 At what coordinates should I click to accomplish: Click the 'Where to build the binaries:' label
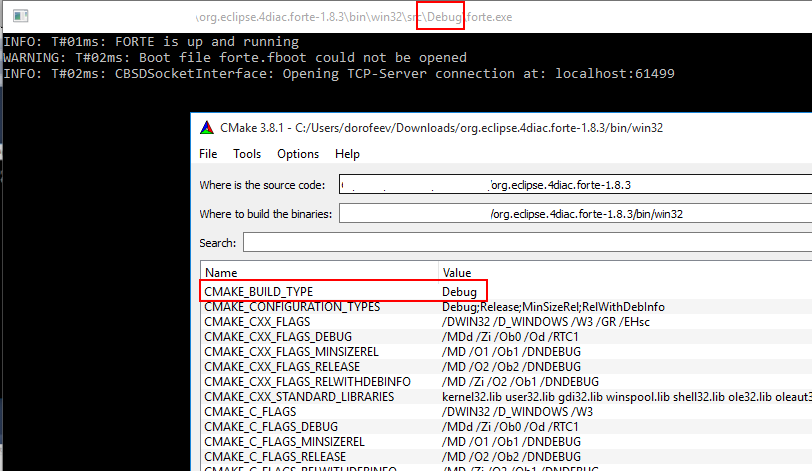[266, 214]
